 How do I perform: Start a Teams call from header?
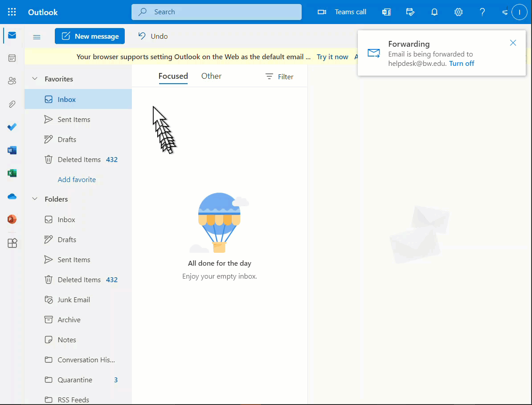(x=342, y=12)
